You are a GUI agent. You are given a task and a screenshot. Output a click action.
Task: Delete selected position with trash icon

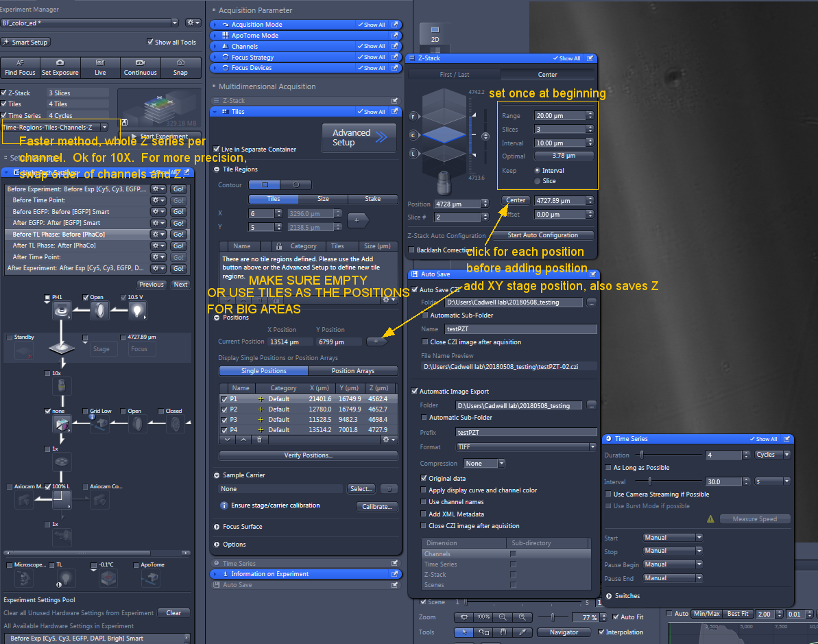pos(258,440)
